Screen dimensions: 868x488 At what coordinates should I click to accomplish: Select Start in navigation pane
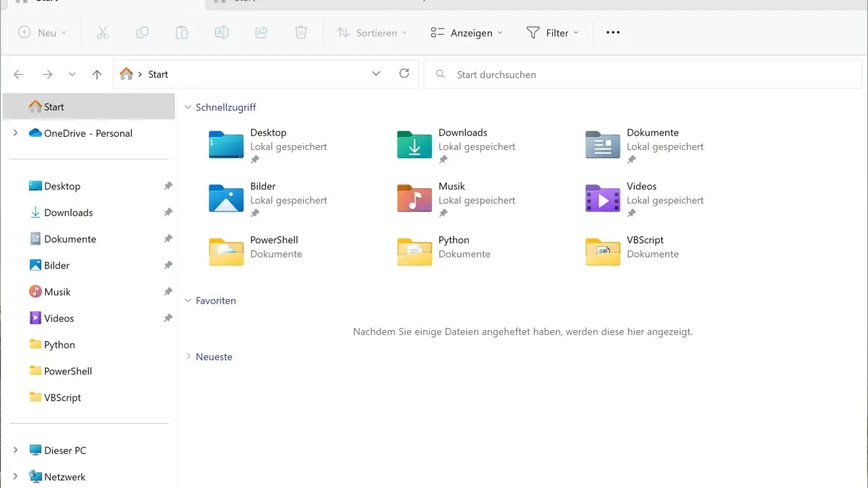pyautogui.click(x=89, y=107)
